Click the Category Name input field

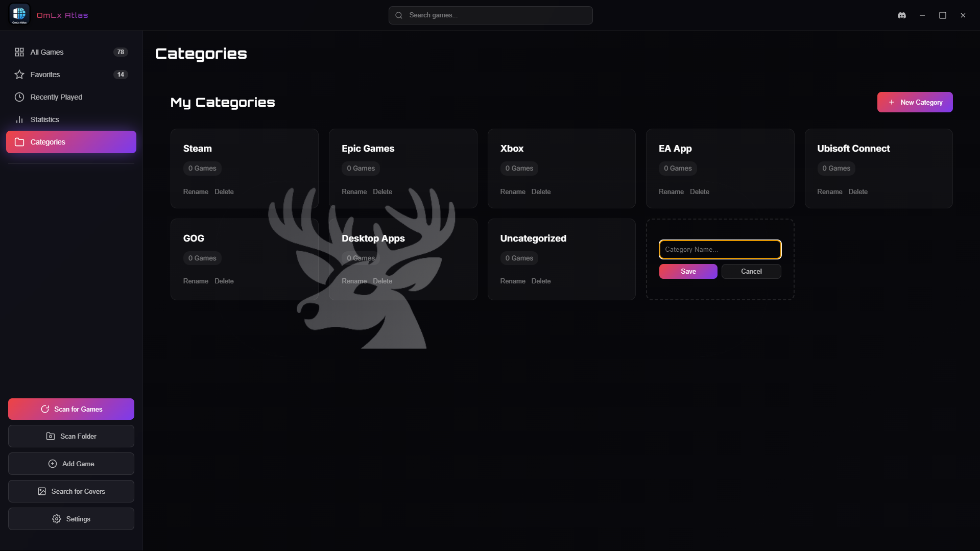(720, 249)
